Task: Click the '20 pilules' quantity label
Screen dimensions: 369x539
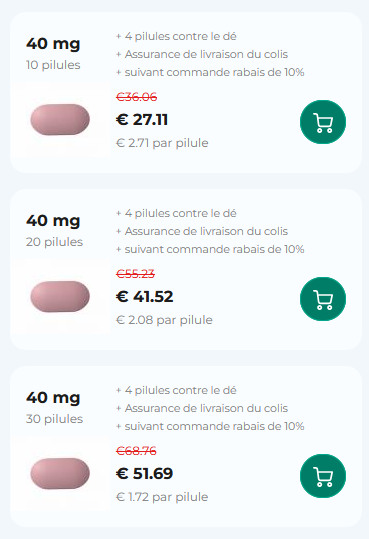Action: pos(54,242)
